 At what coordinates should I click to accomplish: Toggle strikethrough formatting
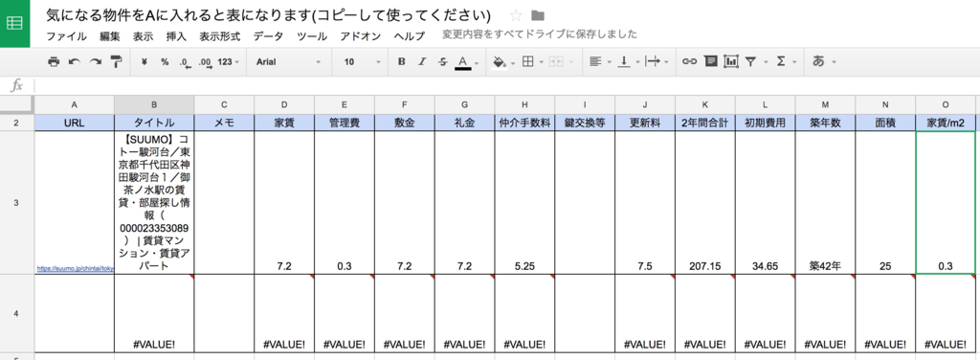tap(442, 61)
